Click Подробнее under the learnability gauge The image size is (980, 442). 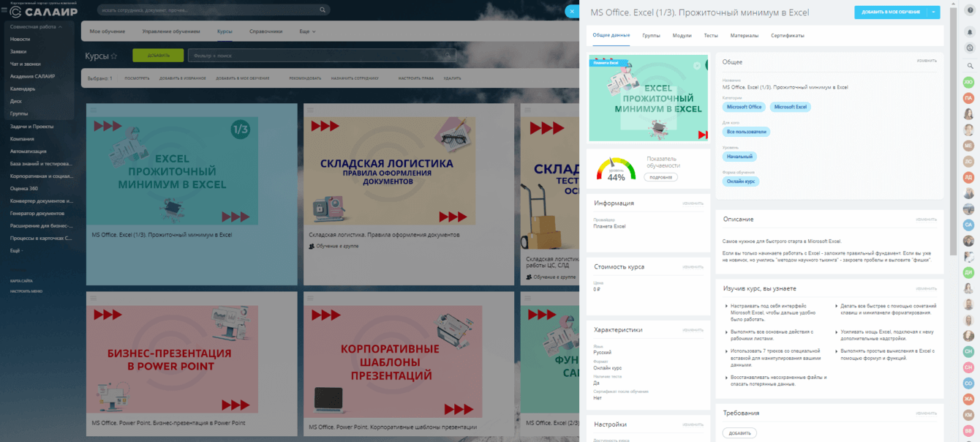coord(660,177)
